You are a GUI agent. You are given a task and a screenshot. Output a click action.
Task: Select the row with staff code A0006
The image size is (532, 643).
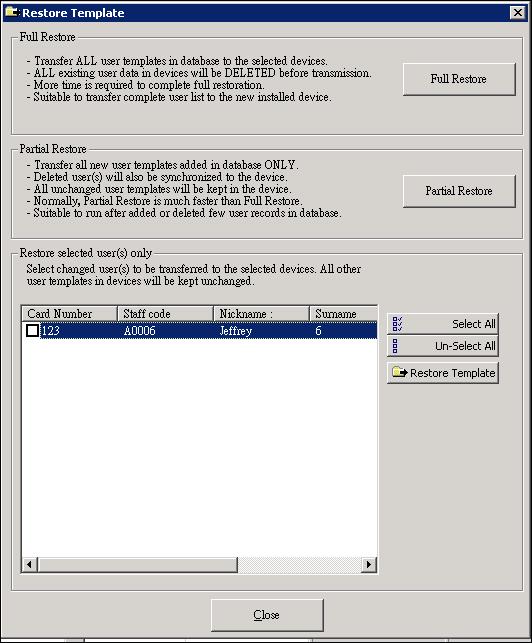point(199,331)
